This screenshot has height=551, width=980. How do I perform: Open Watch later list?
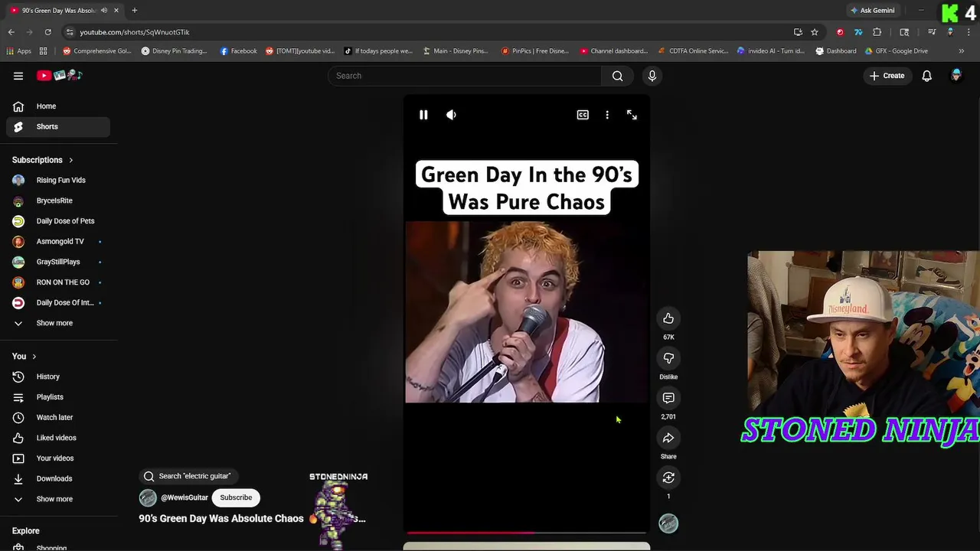58,417
